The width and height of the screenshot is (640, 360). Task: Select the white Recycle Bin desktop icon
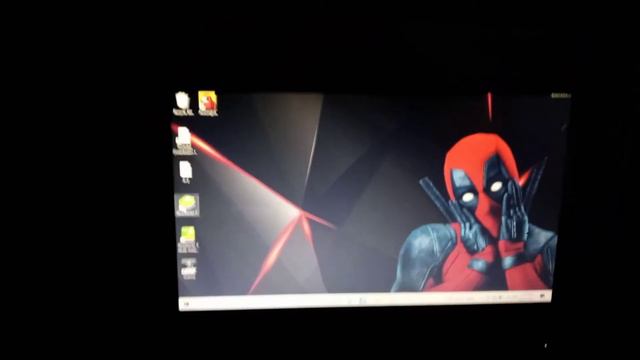[x=183, y=103]
